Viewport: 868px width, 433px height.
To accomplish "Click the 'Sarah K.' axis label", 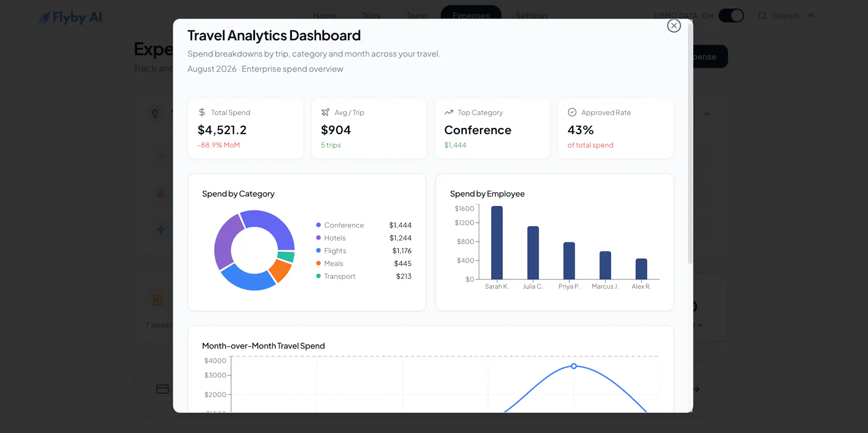I will click(x=497, y=286).
